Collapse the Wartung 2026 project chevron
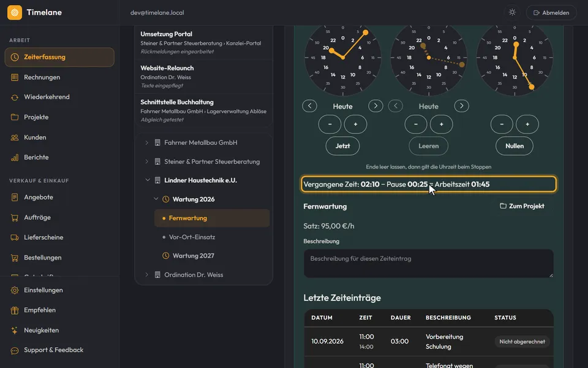The width and height of the screenshot is (588, 368). 156,199
